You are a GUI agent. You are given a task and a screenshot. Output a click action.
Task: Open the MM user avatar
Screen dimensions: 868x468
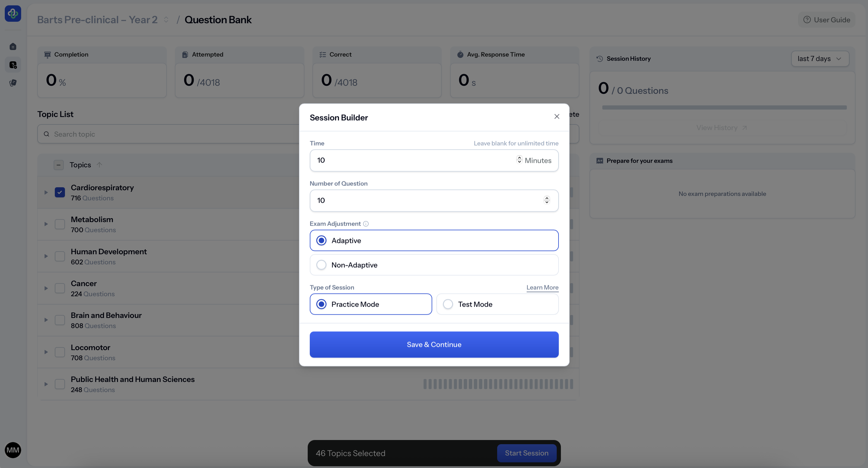(13, 450)
